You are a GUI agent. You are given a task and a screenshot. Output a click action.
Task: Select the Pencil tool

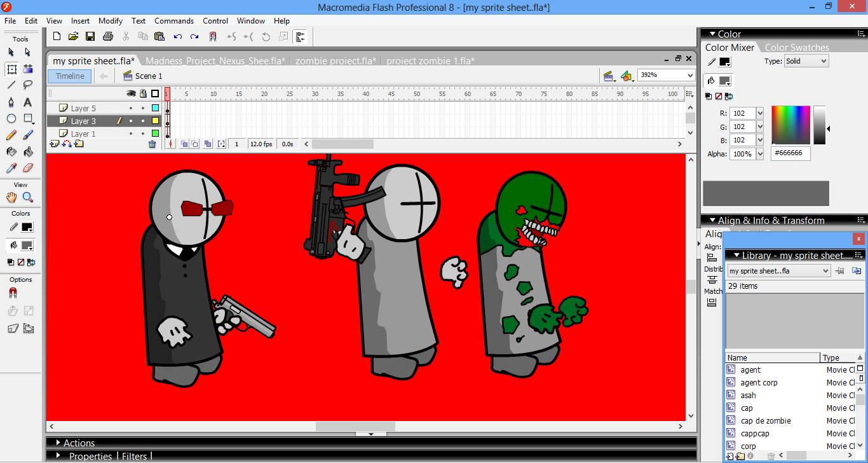11,135
